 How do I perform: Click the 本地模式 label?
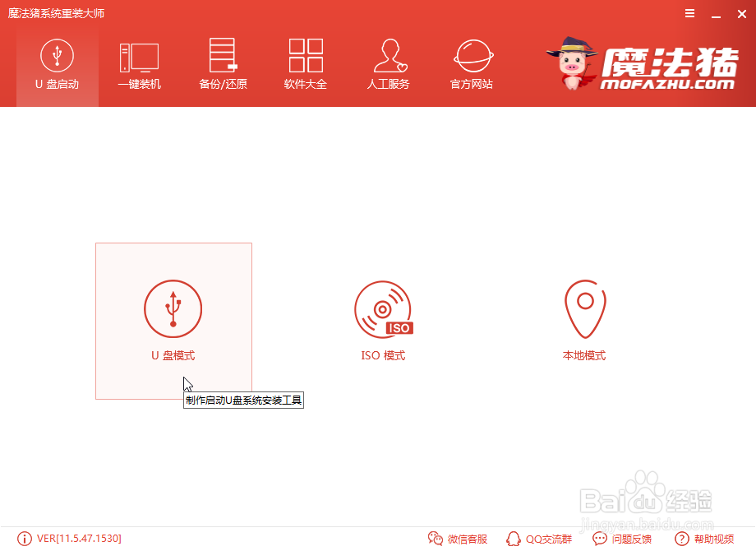584,355
